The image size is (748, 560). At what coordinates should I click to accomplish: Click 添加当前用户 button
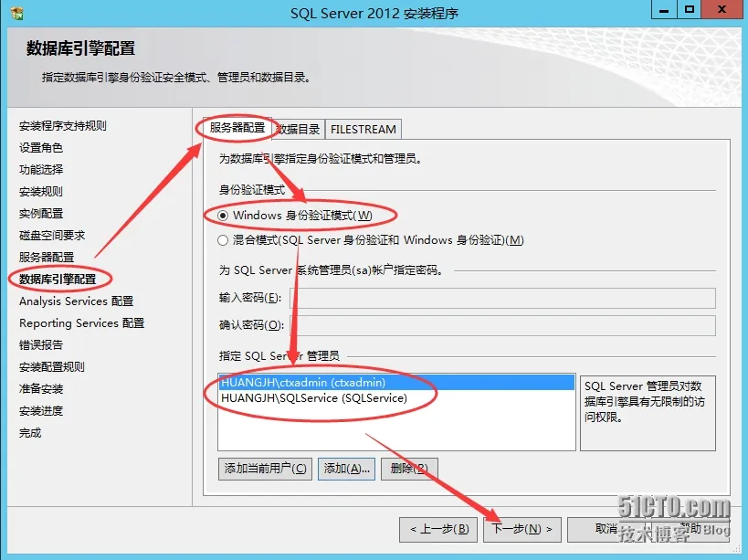coord(265,469)
